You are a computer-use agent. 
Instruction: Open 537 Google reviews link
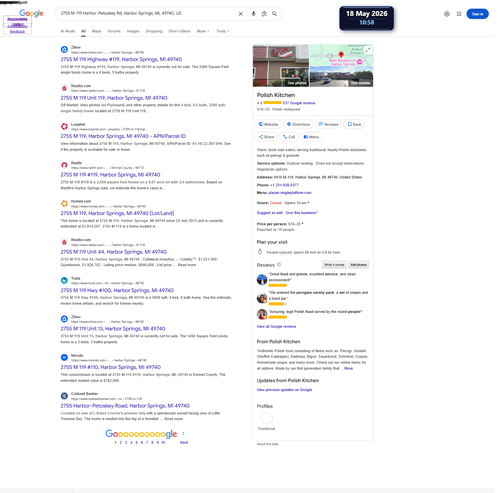pyautogui.click(x=299, y=103)
